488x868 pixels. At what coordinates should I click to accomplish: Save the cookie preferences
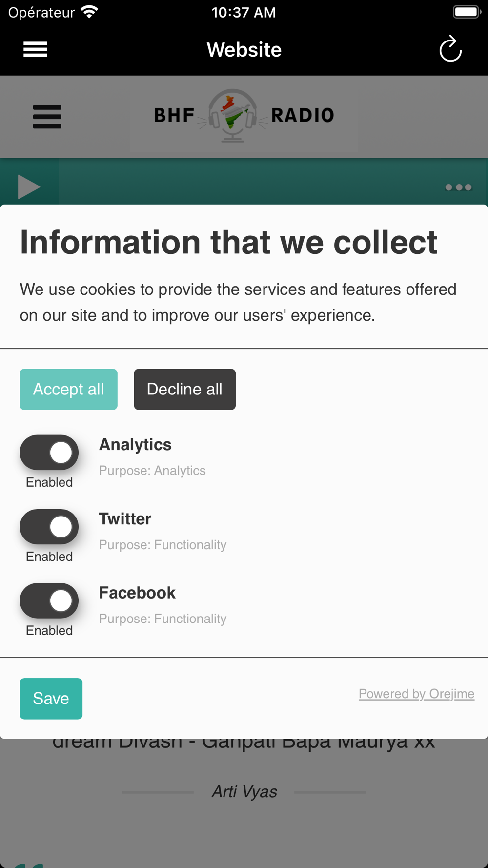[51, 699]
